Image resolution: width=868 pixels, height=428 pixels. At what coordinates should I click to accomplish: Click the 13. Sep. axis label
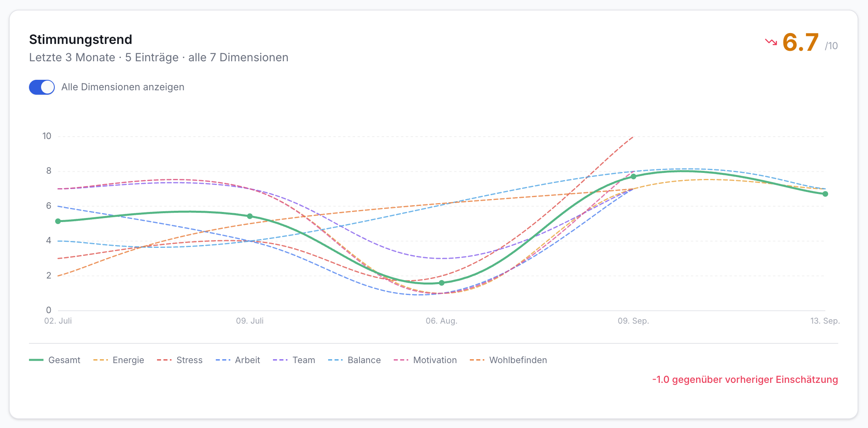click(x=825, y=321)
